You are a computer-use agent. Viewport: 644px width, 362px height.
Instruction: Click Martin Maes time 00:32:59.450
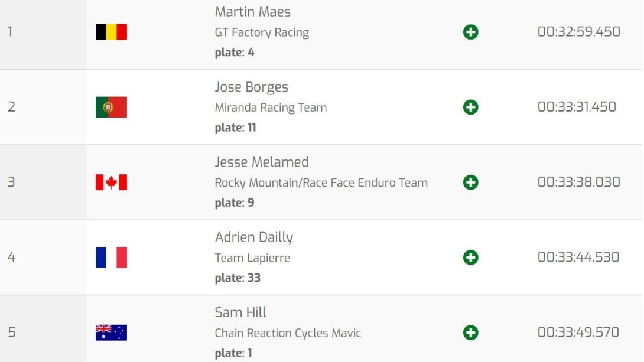pos(578,32)
